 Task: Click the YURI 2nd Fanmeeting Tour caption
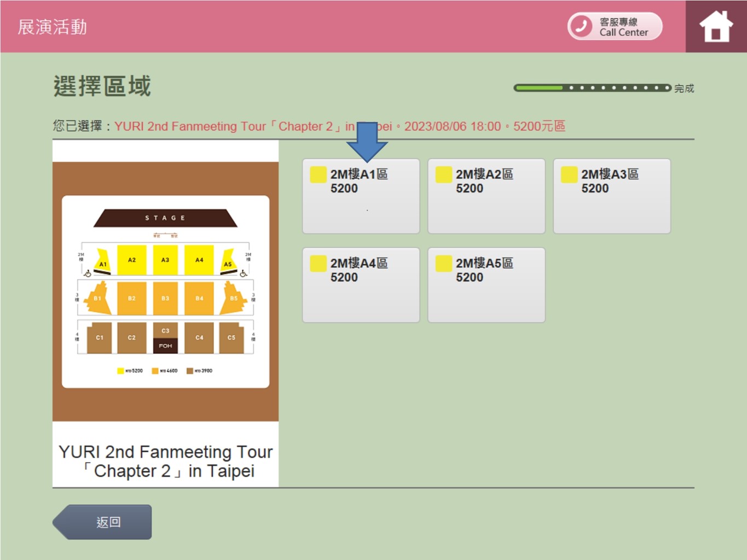click(x=165, y=461)
